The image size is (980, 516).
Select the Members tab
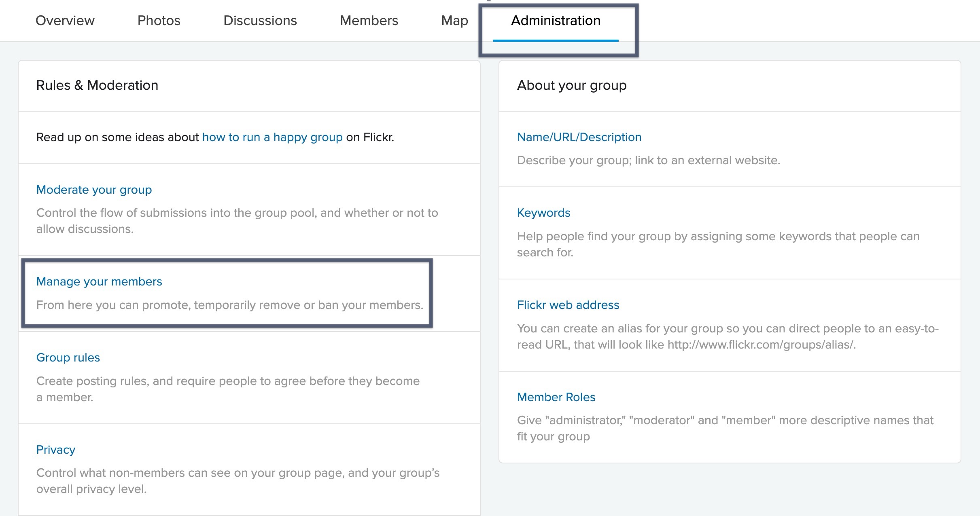click(x=369, y=21)
